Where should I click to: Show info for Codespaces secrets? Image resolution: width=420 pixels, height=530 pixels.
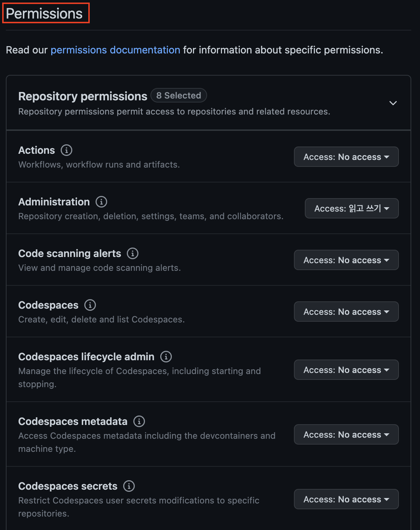pyautogui.click(x=129, y=486)
